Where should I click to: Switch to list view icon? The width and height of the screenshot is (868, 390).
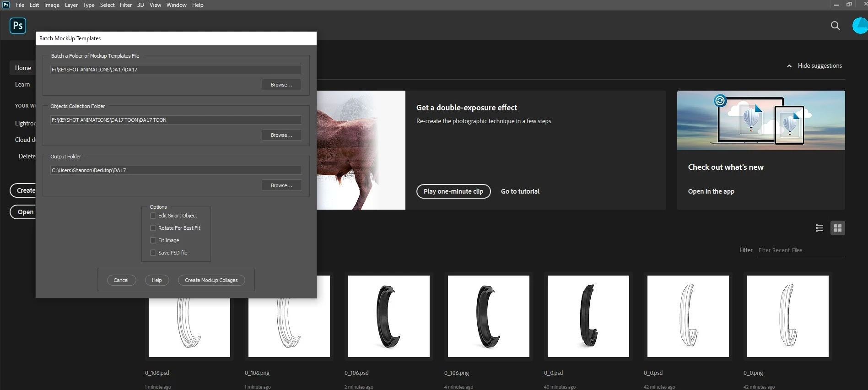(819, 228)
